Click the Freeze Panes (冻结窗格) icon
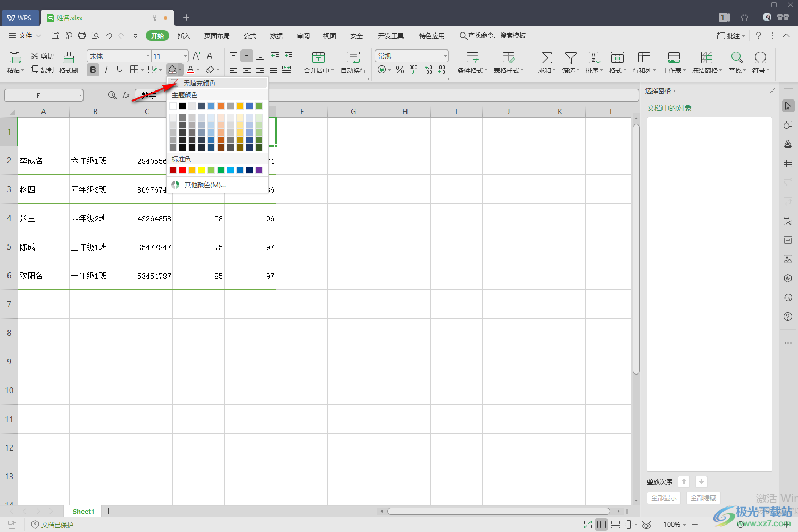The width and height of the screenshot is (798, 532). pos(707,57)
